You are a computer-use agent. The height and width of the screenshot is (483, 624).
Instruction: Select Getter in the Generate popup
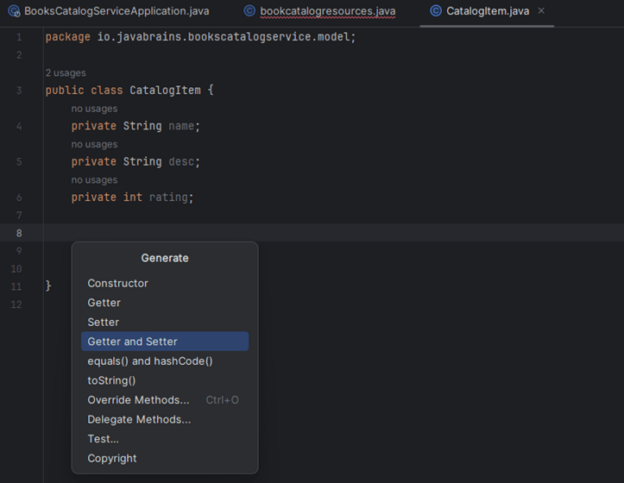[104, 303]
